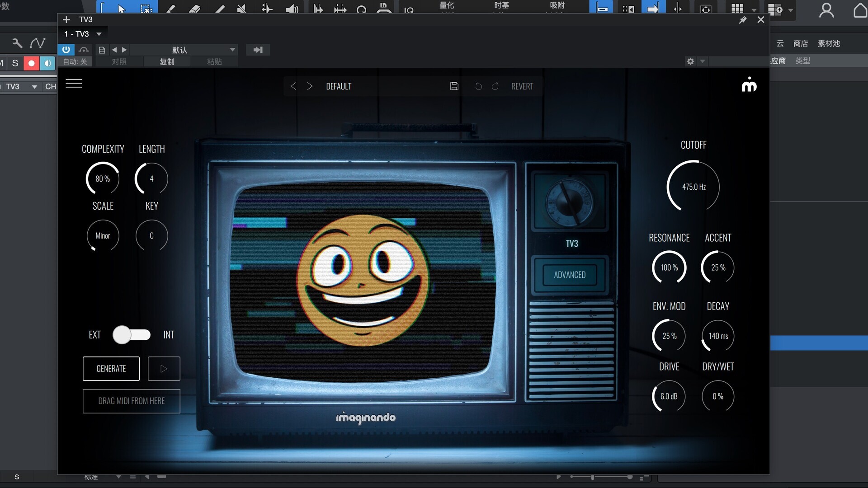Toggle track monitor button
Viewport: 868px width, 488px height.
click(47, 63)
